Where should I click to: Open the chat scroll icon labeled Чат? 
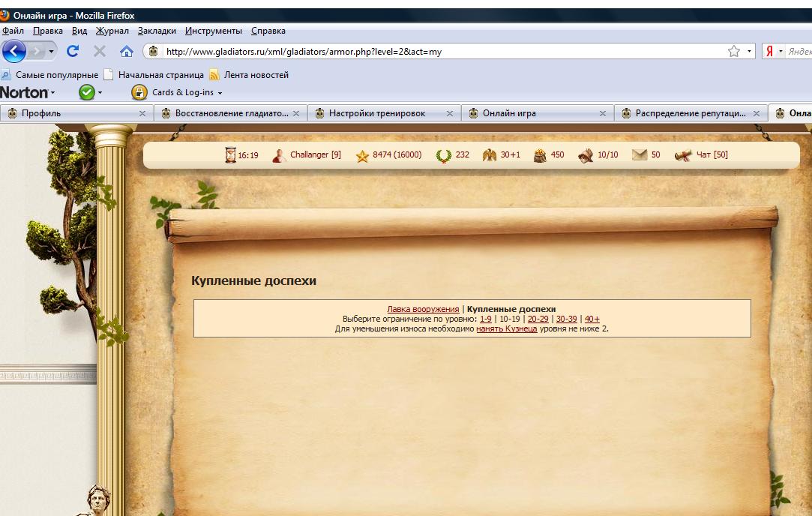[683, 155]
